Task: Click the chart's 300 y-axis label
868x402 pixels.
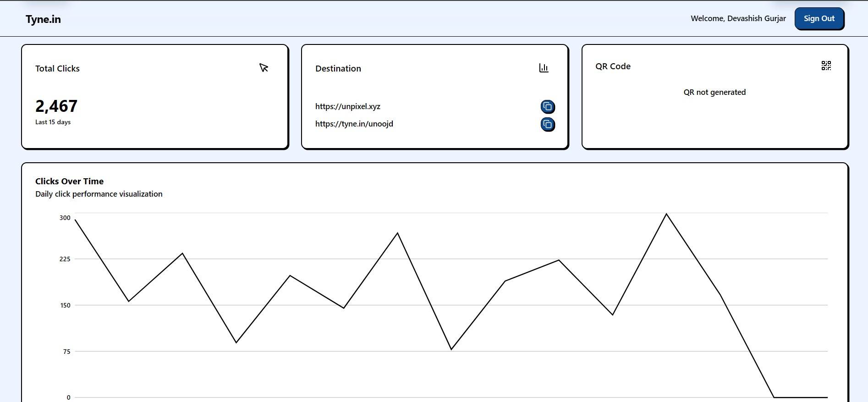Action: (x=65, y=218)
